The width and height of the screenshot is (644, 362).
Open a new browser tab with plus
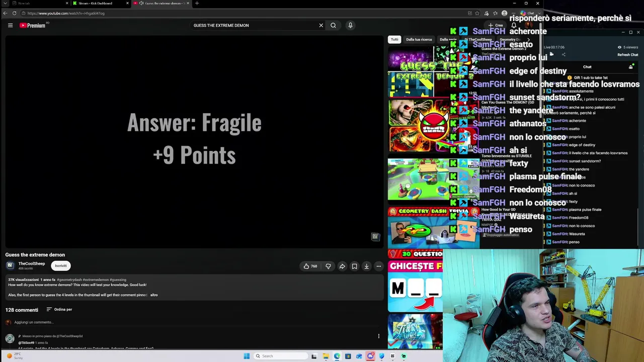click(197, 3)
